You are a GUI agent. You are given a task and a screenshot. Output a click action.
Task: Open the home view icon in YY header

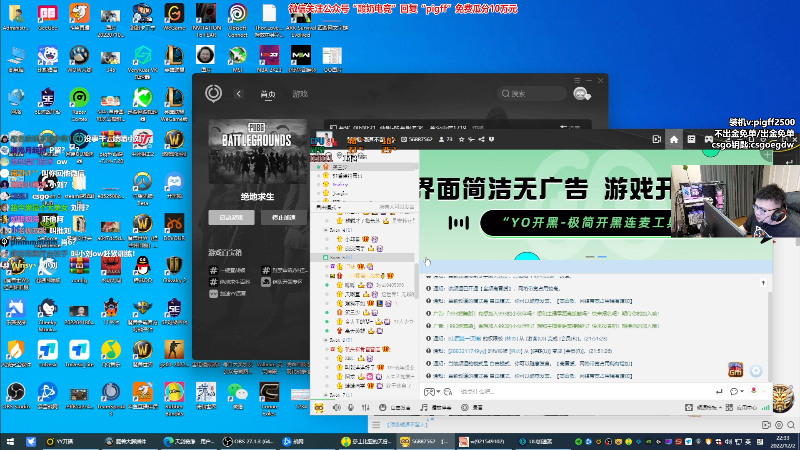(673, 139)
